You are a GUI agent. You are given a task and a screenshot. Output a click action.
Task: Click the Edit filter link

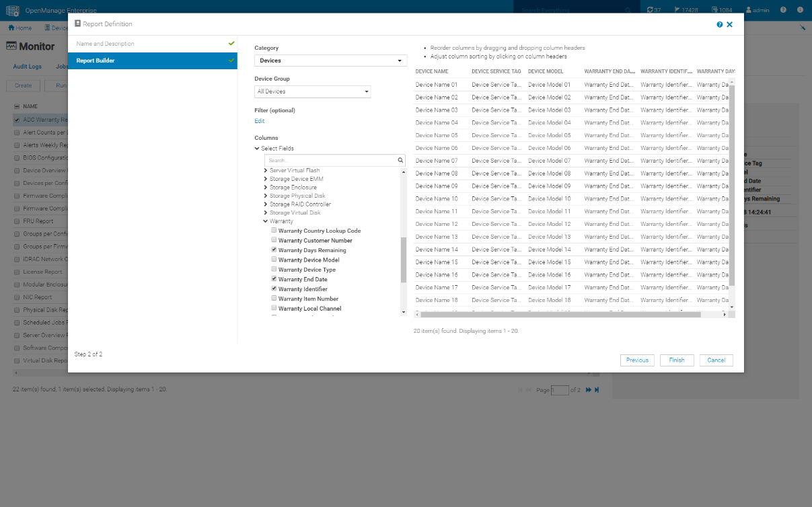(260, 122)
